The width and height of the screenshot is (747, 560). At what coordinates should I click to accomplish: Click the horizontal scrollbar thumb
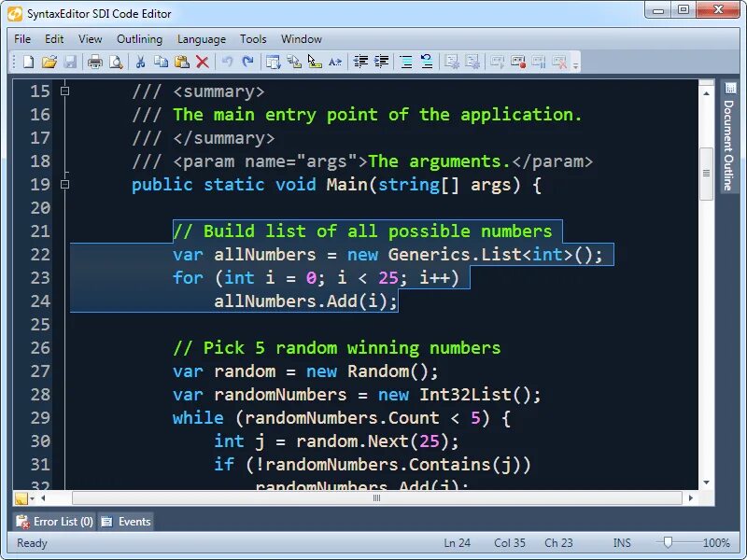pyautogui.click(x=377, y=498)
